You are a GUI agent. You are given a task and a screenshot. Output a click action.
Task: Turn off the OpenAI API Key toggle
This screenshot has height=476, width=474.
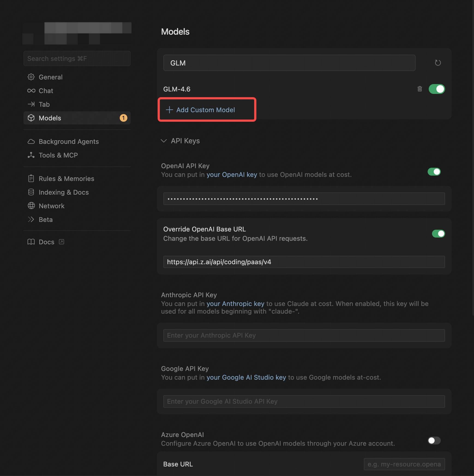tap(434, 172)
